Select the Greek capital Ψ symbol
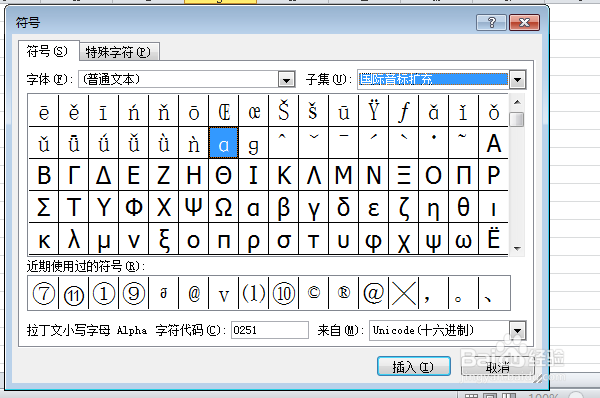The width and height of the screenshot is (600, 398). [194, 207]
